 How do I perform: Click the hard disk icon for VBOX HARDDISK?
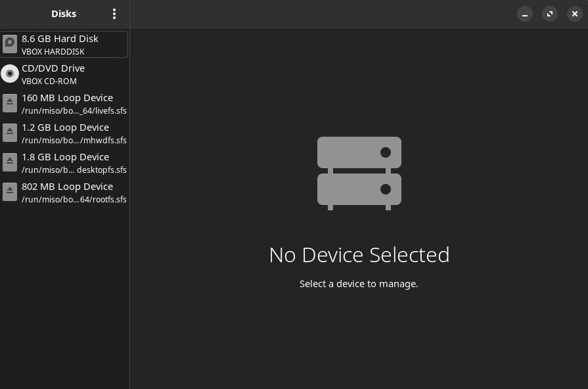point(10,44)
